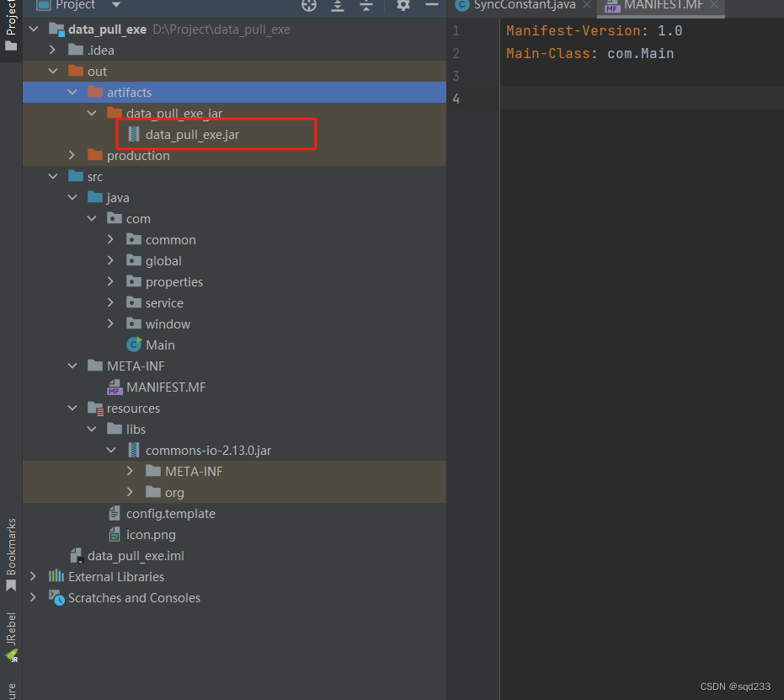Collapse the artifacts folder
The image size is (784, 700).
point(72,92)
